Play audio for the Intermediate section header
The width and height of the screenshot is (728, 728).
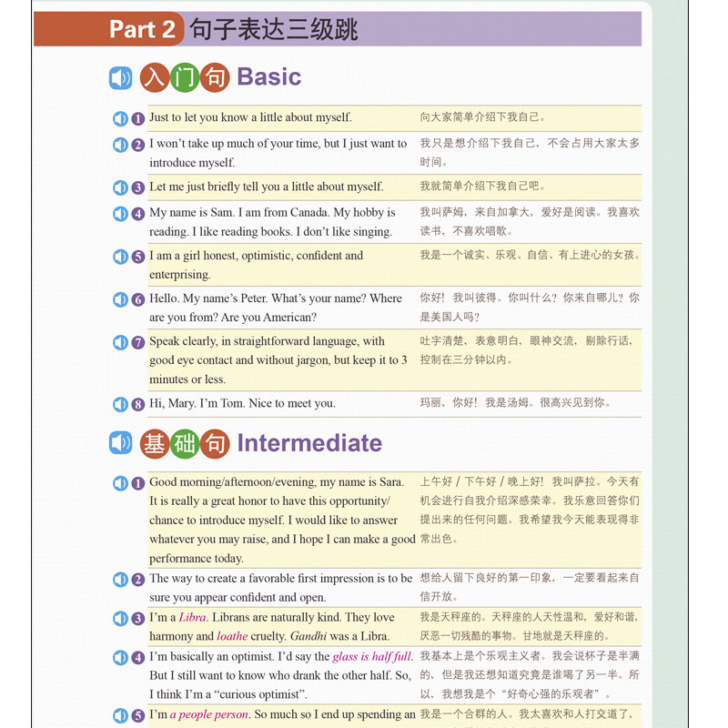[121, 443]
